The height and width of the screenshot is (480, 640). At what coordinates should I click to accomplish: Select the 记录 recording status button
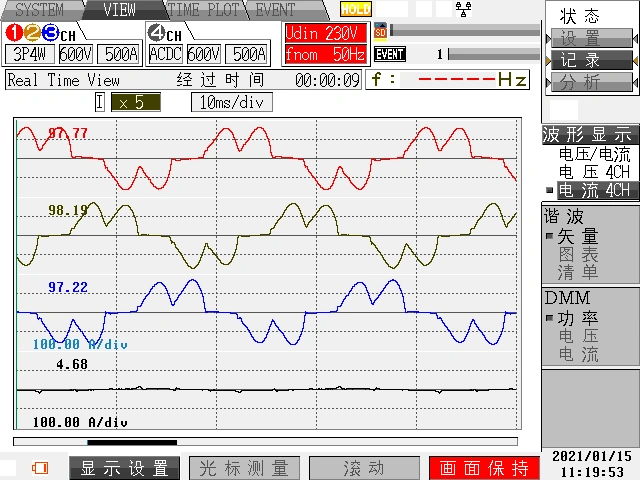tap(591, 60)
